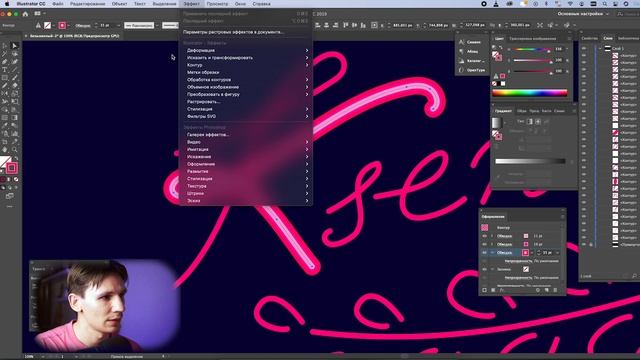Screen dimensions: 640x360
Task: Hide the selected Обводка stroke (21 pt)
Action: coord(484,253)
